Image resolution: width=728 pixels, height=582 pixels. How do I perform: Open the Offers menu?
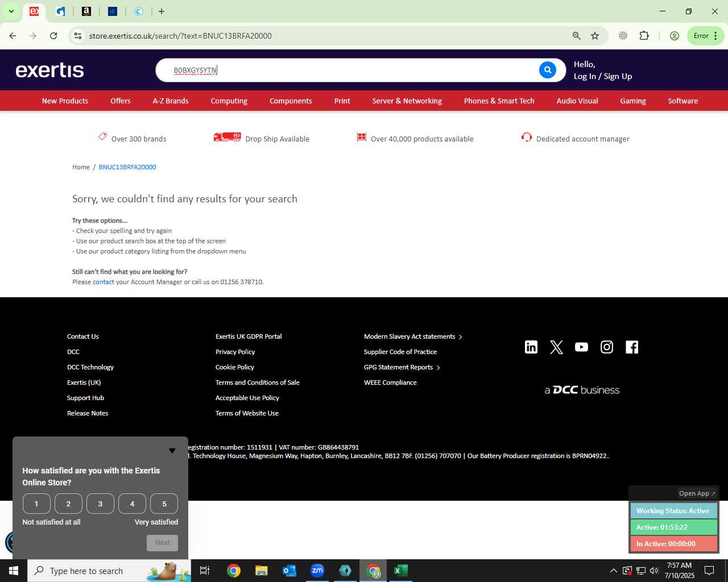[121, 101]
